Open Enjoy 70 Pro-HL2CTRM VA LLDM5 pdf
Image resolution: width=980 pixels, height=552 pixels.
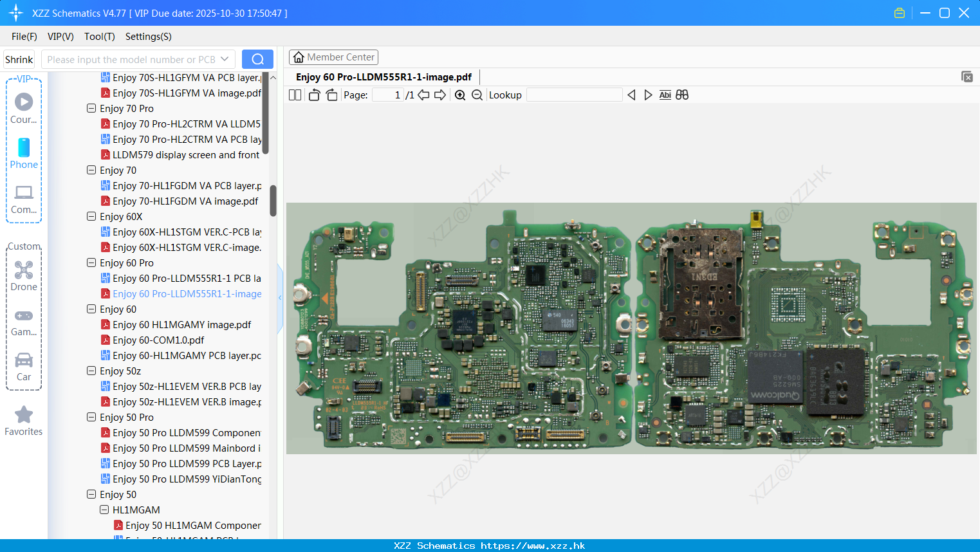181,124
